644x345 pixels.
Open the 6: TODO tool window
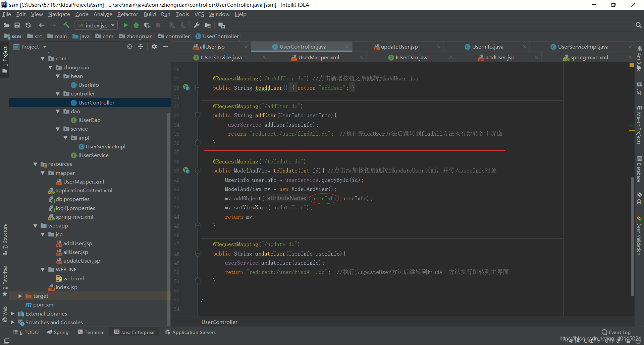(26, 332)
